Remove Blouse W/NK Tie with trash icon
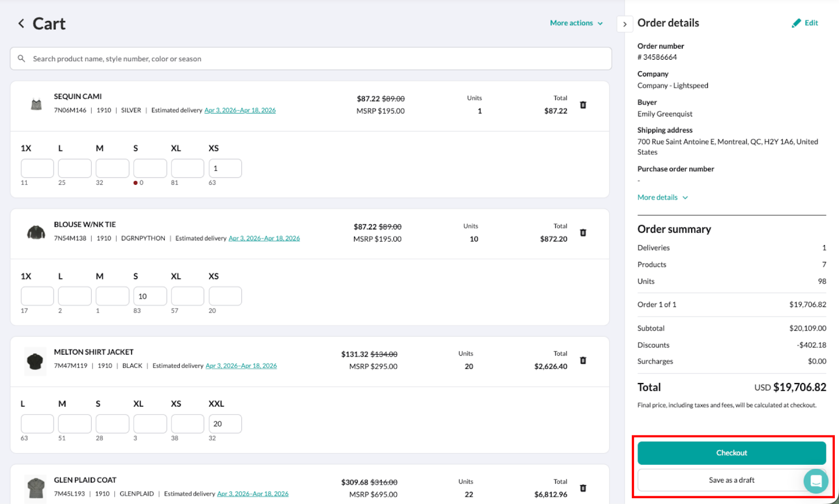 click(583, 233)
